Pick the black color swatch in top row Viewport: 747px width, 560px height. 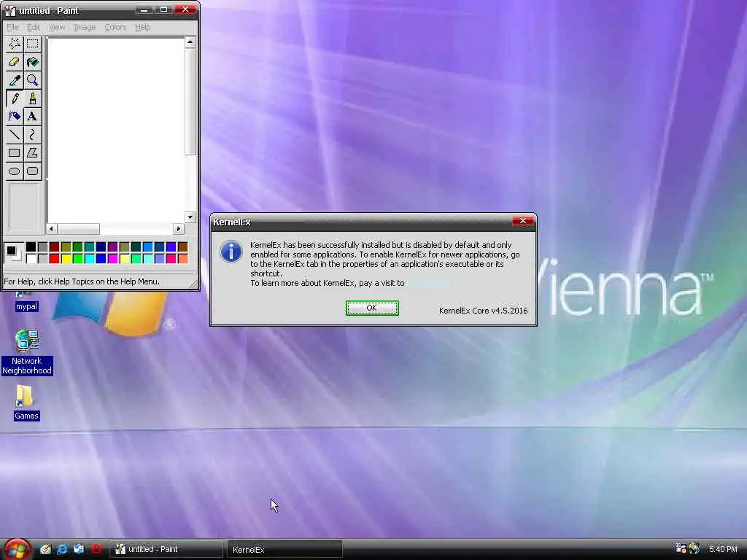[x=31, y=246]
